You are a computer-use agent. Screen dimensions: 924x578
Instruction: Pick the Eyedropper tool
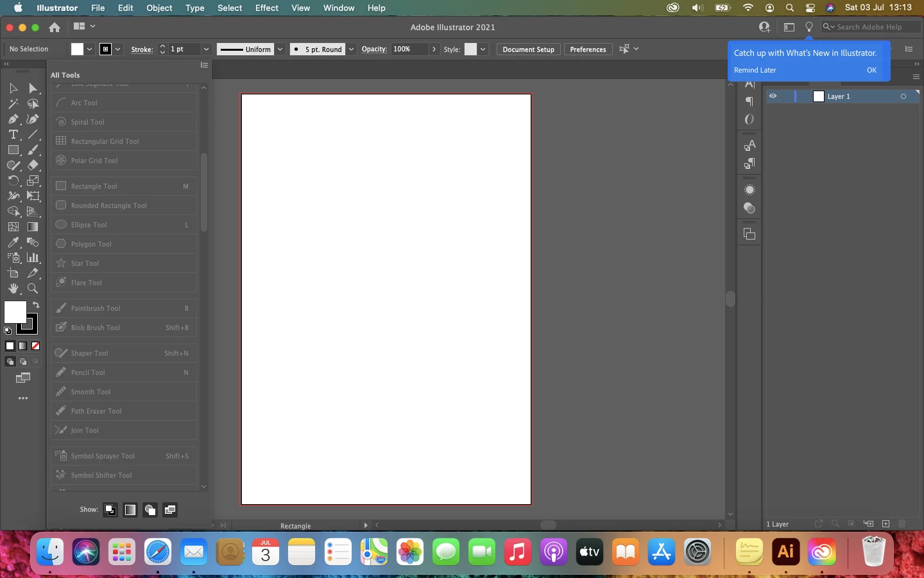pyautogui.click(x=13, y=242)
